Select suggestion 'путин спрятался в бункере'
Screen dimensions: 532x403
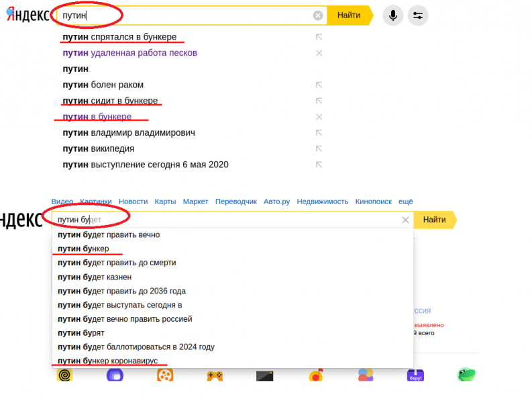(x=119, y=37)
